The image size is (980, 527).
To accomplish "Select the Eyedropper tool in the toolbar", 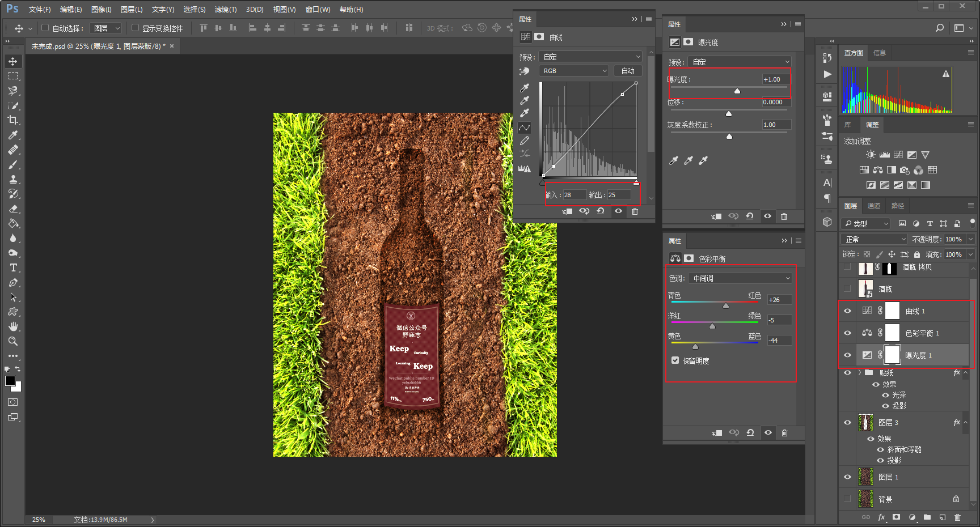I will pos(13,135).
